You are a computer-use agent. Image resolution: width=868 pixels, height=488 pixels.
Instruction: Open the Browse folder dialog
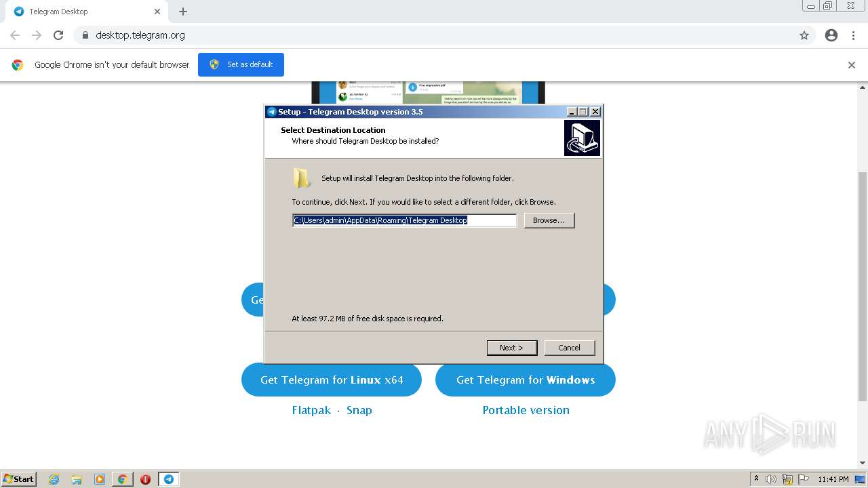click(549, 220)
